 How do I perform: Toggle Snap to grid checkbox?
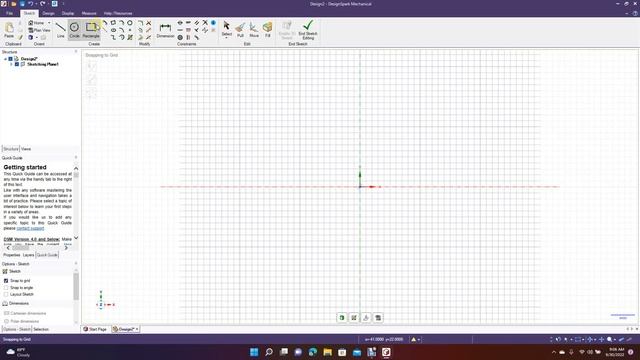(x=6, y=281)
